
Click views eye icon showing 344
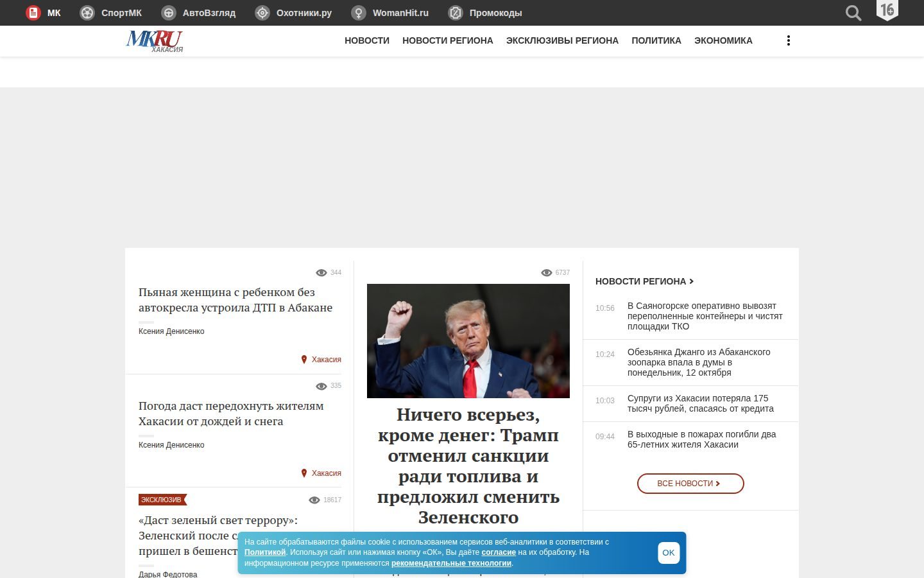click(x=321, y=273)
